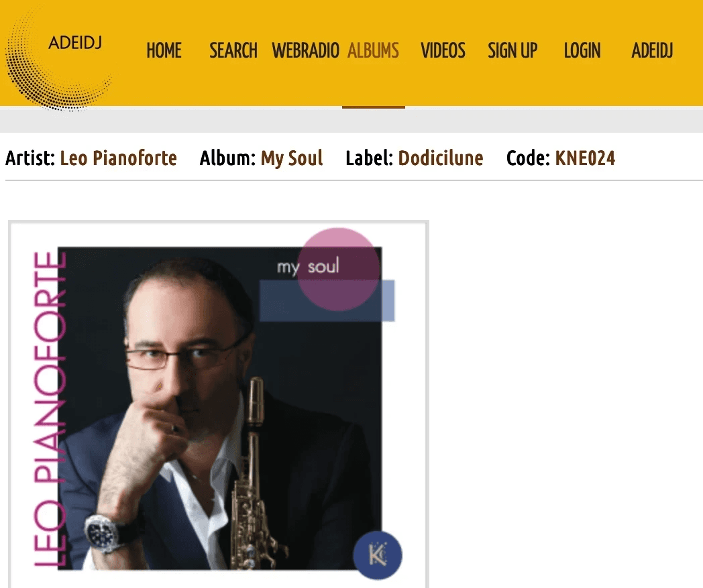Click the K badge on album cover
Screen dimensions: 703x588
(x=378, y=555)
